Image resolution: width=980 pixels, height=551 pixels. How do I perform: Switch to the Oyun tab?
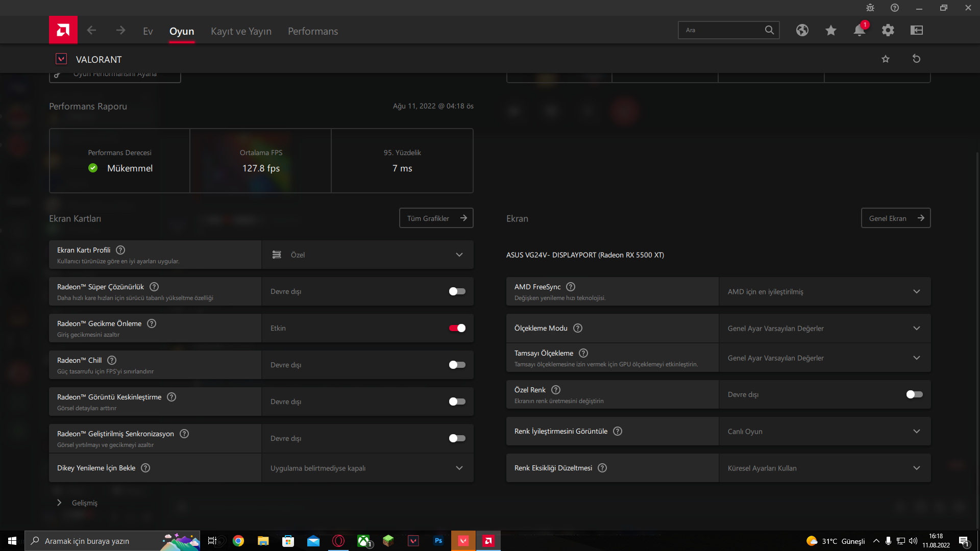pos(182,31)
